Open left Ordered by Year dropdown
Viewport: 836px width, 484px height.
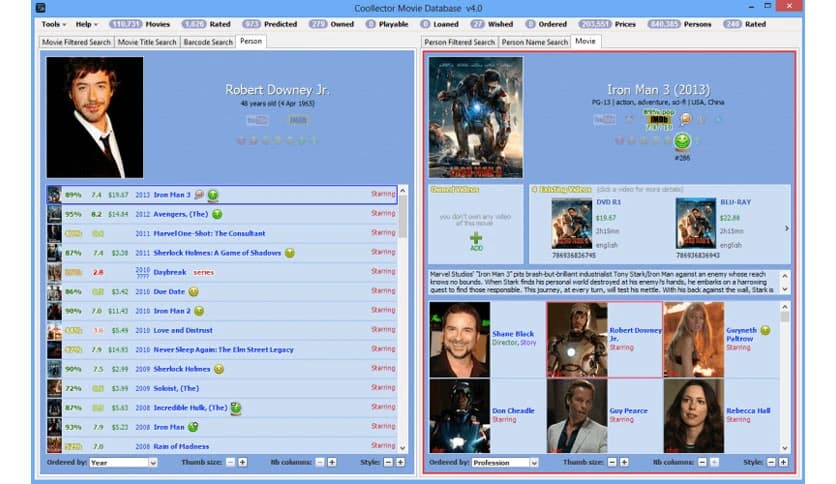[x=123, y=463]
